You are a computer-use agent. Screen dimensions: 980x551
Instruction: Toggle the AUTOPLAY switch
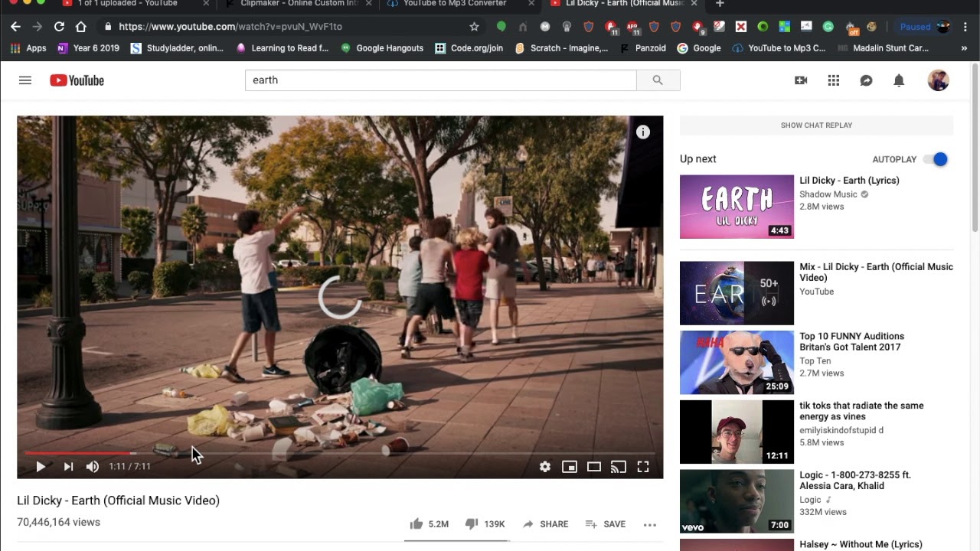click(x=936, y=159)
